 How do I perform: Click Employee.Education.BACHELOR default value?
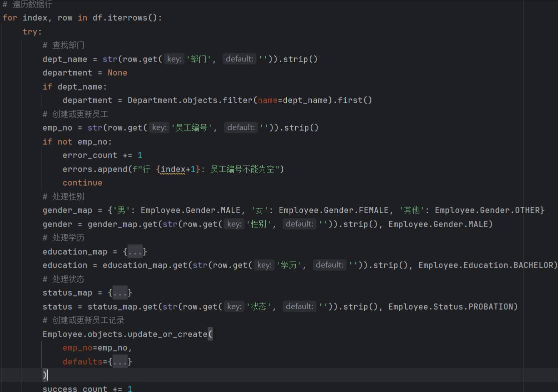click(485, 265)
